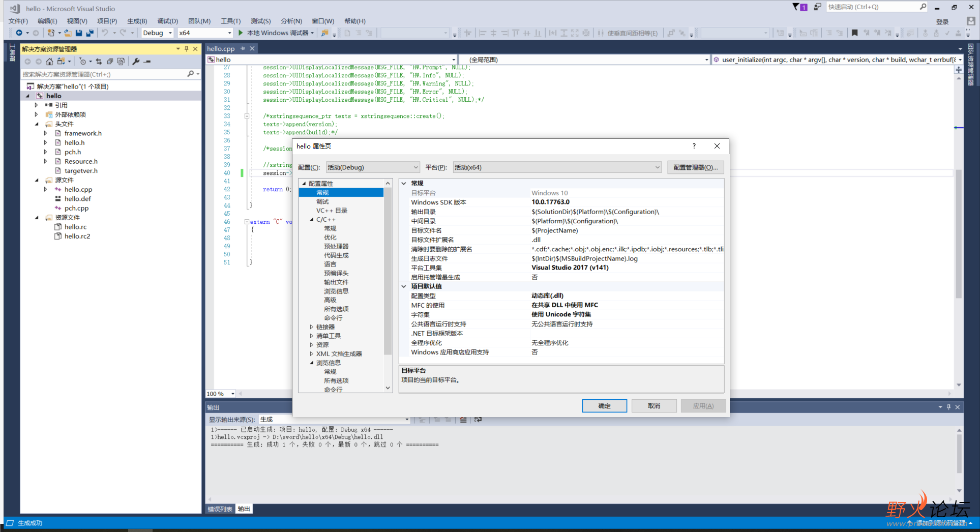Click the search magnifier in Solution Explorer
This screenshot has width=980, height=532.
[x=191, y=74]
